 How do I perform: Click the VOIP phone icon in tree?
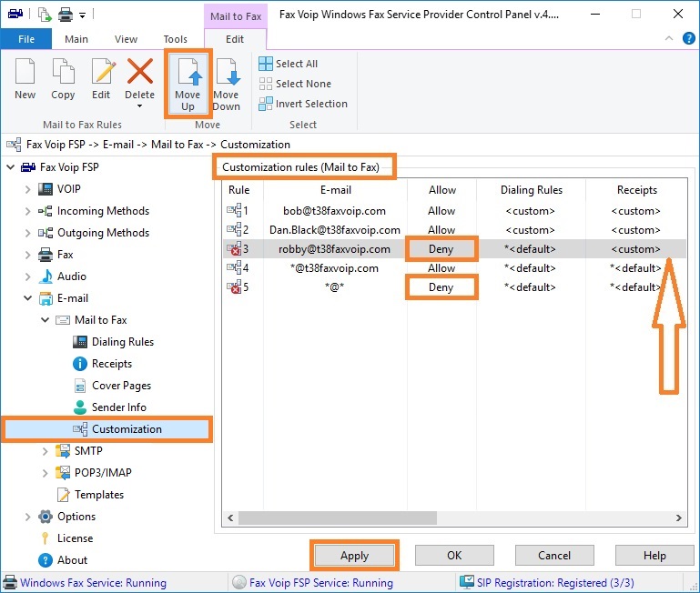coord(46,189)
